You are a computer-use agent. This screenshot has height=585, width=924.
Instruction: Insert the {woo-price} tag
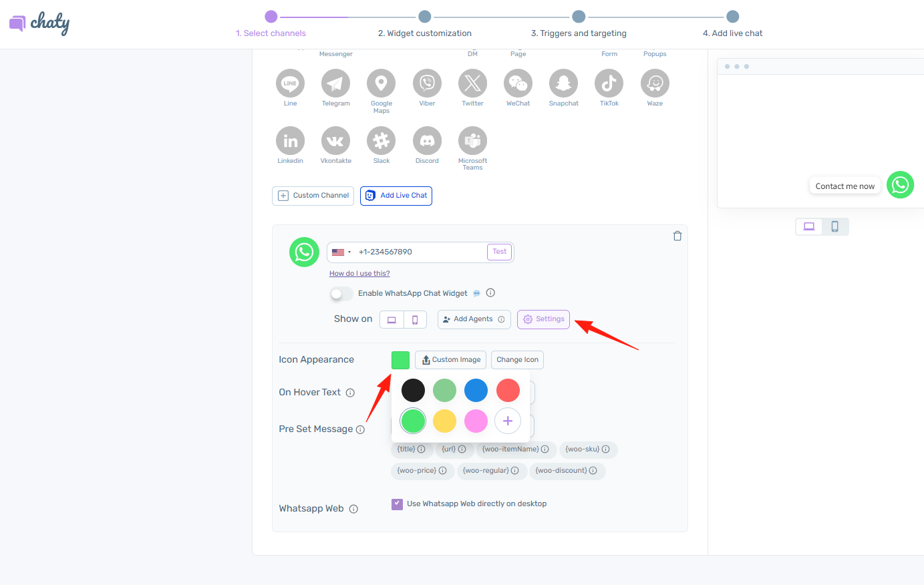[x=422, y=471]
